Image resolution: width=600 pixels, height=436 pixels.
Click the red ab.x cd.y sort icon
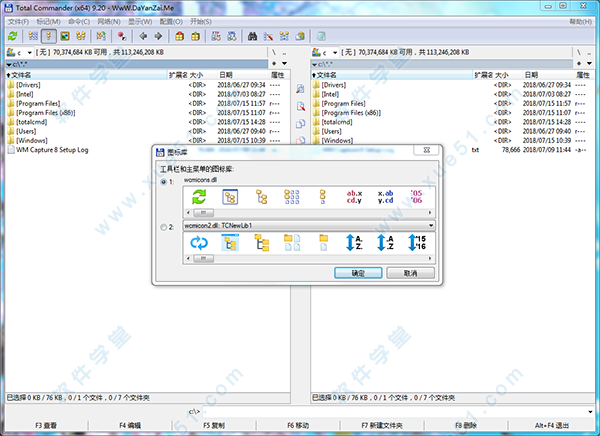(354, 198)
